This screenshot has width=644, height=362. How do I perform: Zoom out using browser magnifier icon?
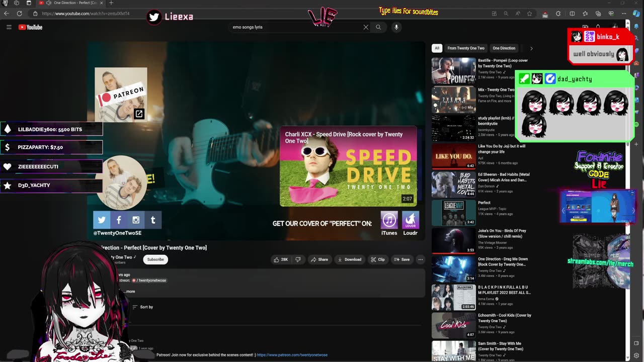(506, 14)
